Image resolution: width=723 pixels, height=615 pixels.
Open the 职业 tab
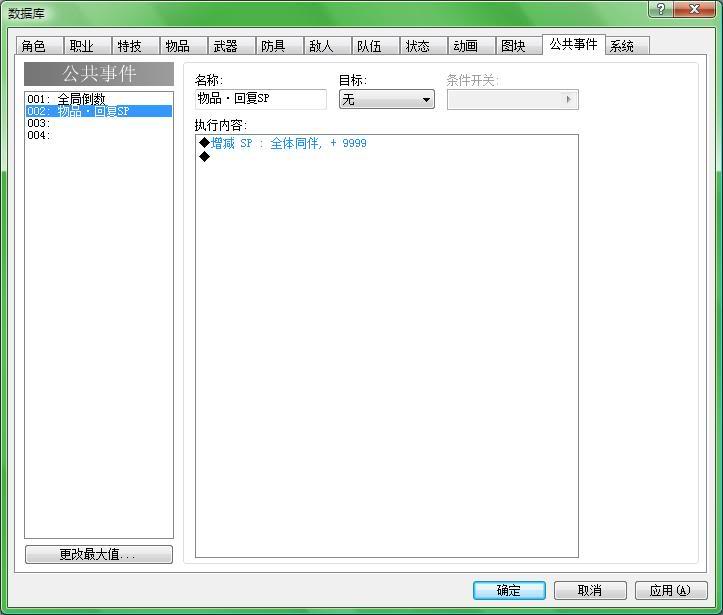(88, 46)
